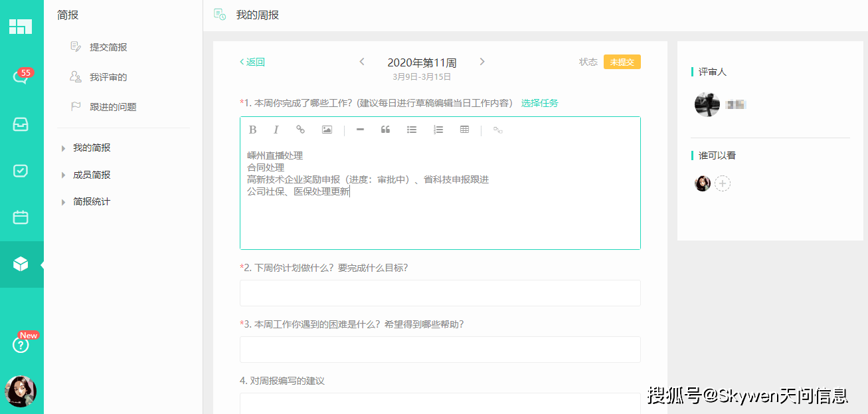Go to next week arrow
The image size is (868, 414).
coord(482,62)
